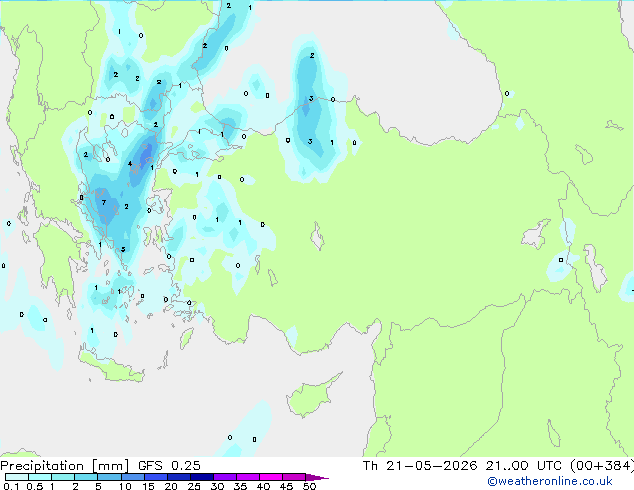Click the 40–45 mm magenta legend swatch
The height and width of the screenshot is (490, 634).
pyautogui.click(x=271, y=477)
